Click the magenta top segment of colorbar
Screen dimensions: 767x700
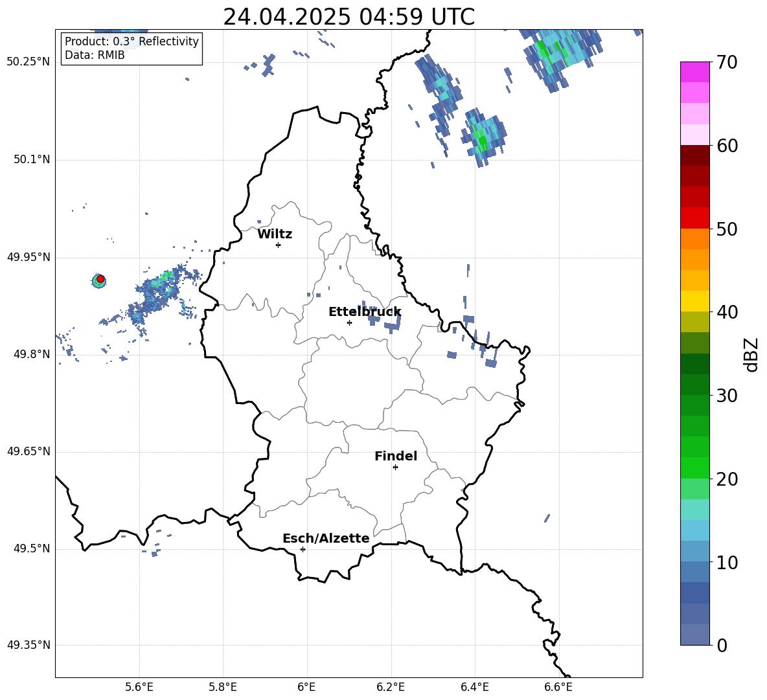pos(694,72)
